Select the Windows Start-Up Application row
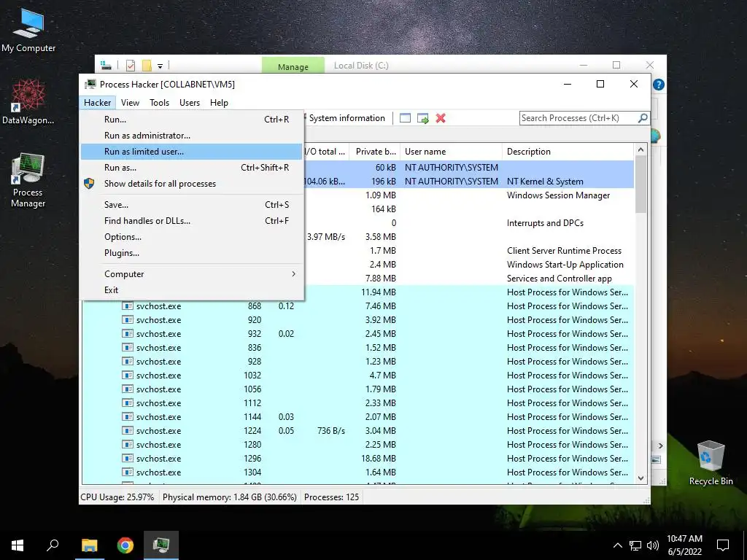This screenshot has height=560, width=747. point(470,264)
